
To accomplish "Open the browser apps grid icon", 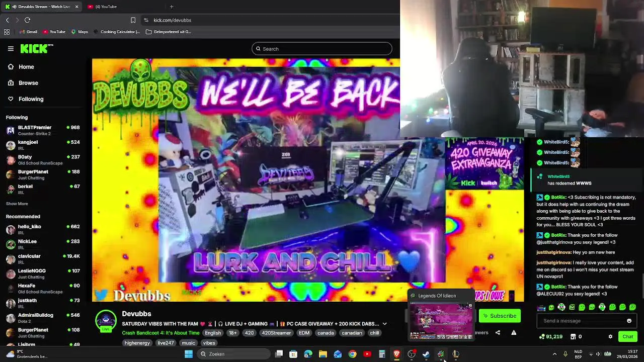I will (x=7, y=32).
